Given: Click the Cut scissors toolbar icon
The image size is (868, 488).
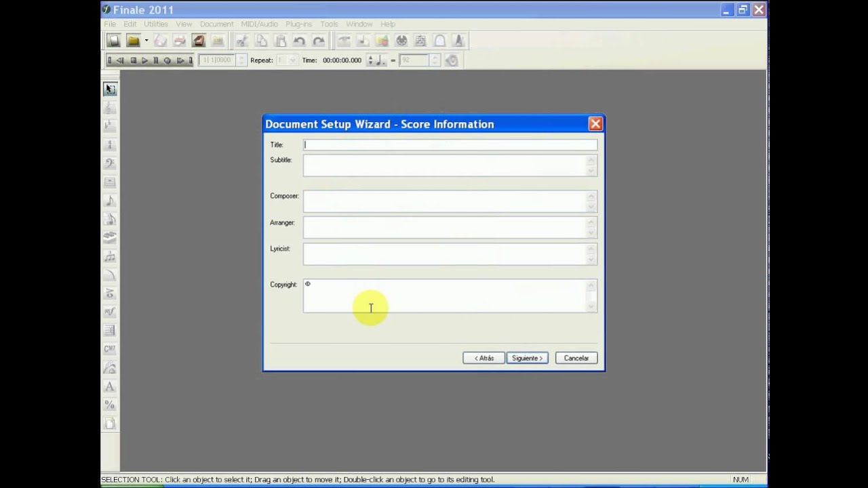Looking at the screenshot, I should click(242, 41).
